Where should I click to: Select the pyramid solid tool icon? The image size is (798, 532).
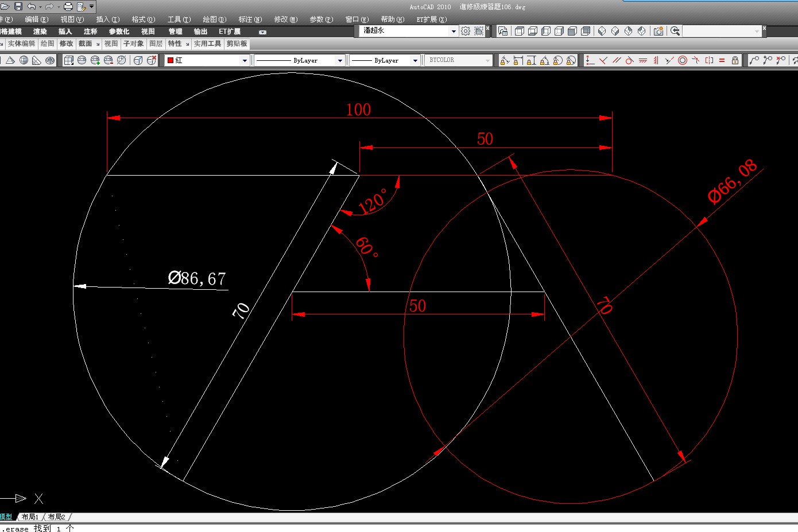(x=10, y=60)
